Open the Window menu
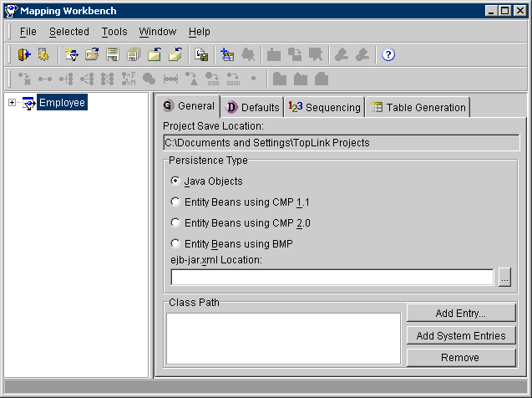This screenshot has width=532, height=398. click(x=158, y=32)
